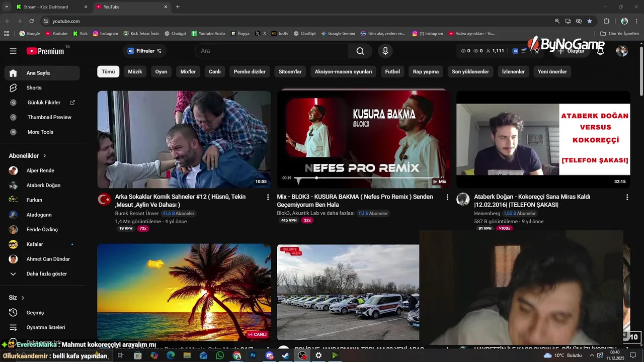Open Furkan channel subscription
The width and height of the screenshot is (644, 362).
(42, 200)
